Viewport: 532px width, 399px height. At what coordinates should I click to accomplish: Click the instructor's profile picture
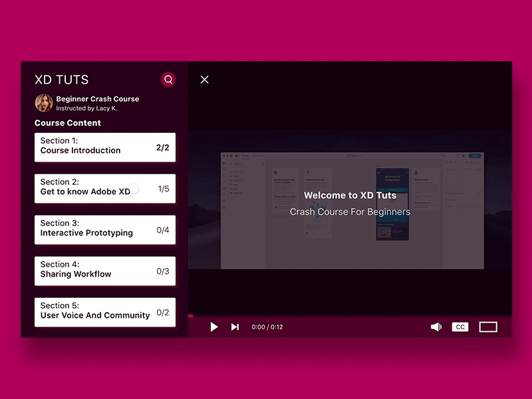pyautogui.click(x=44, y=102)
